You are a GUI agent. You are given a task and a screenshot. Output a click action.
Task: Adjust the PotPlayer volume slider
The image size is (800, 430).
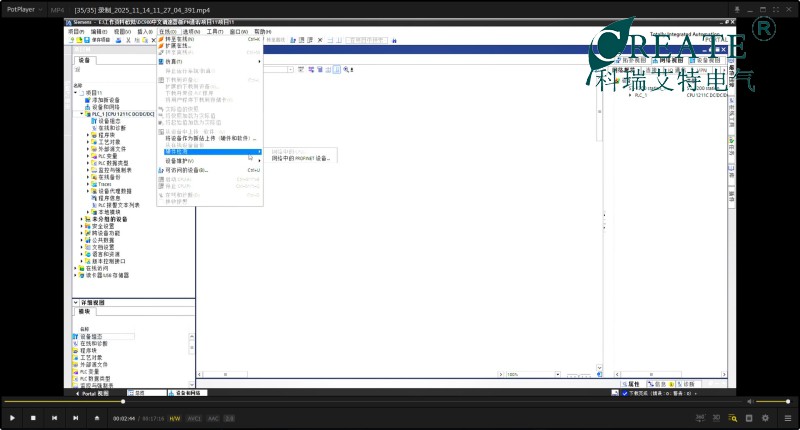tap(772, 401)
